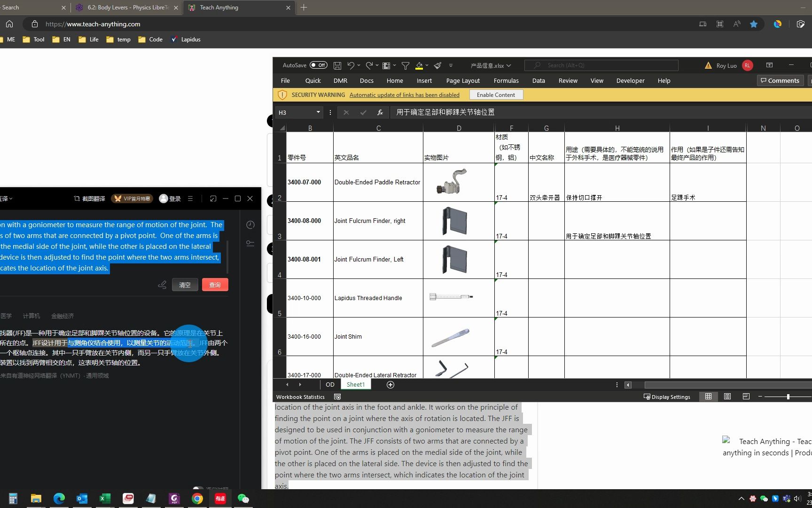Viewport: 812px width, 508px height.
Task: Enable Page Break Preview view
Action: [x=746, y=397]
